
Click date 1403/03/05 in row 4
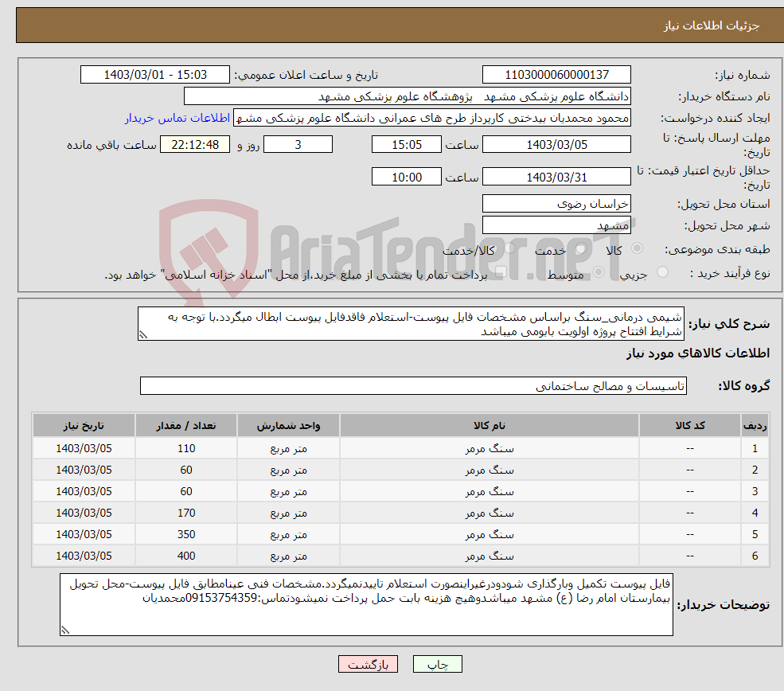point(84,513)
